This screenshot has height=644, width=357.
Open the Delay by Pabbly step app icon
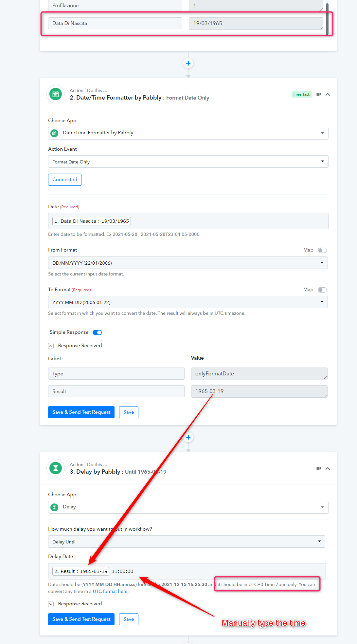click(x=56, y=468)
